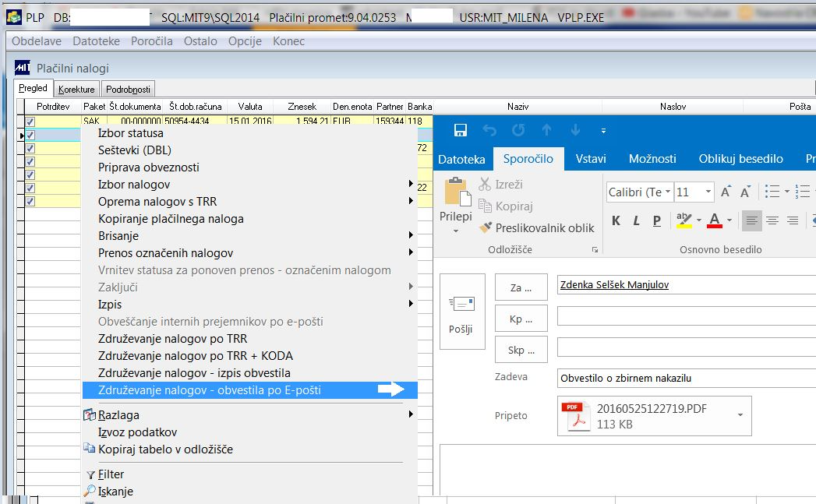Click Razlaga in the context menu
This screenshot has width=816, height=504.
pyautogui.click(x=250, y=415)
